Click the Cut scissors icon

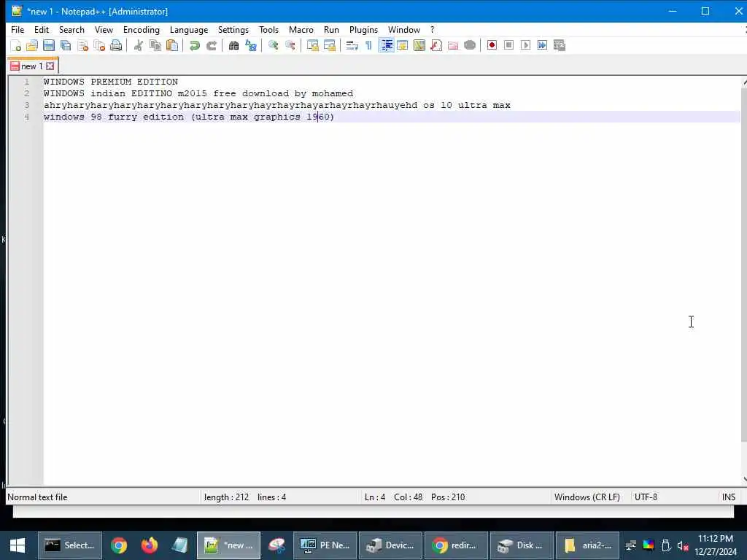tap(139, 45)
